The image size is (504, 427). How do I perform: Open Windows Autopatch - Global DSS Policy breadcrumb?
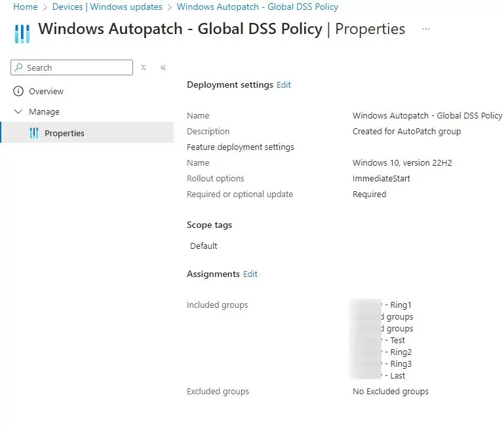click(x=258, y=7)
